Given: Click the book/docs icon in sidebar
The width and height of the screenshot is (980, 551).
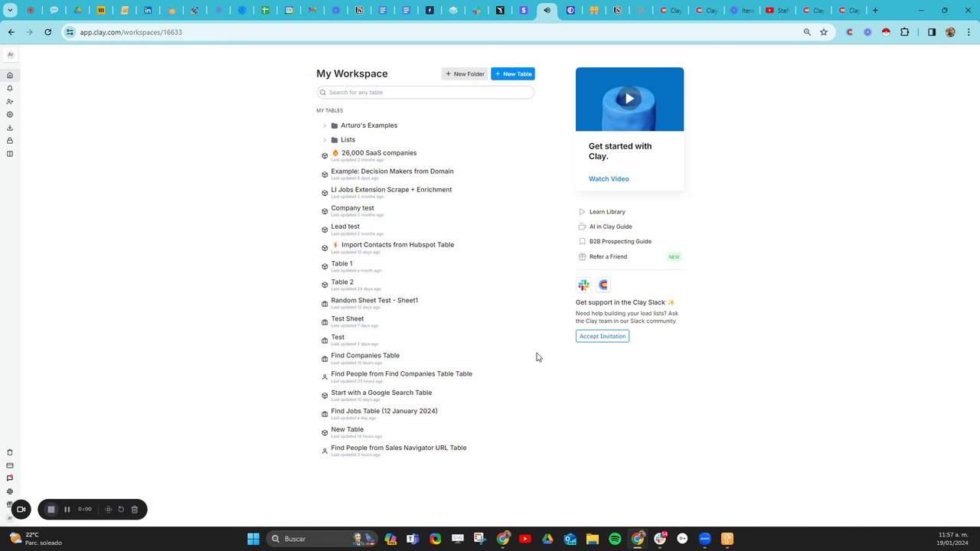Looking at the screenshot, I should coord(10,154).
